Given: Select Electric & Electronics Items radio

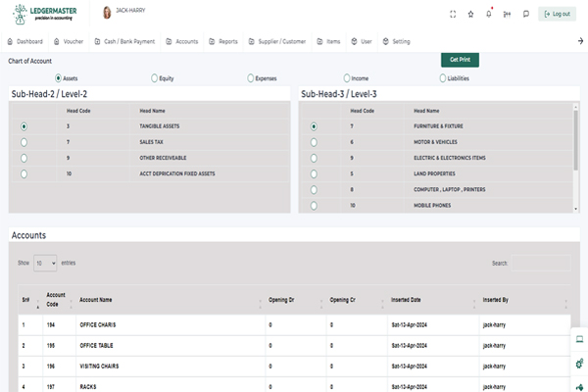Looking at the screenshot, I should (314, 158).
